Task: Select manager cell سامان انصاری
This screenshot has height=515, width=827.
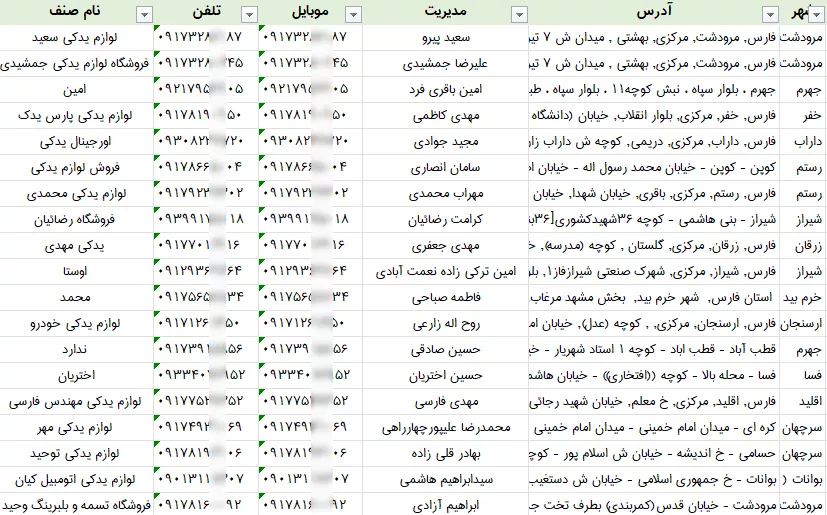Action: [x=446, y=167]
